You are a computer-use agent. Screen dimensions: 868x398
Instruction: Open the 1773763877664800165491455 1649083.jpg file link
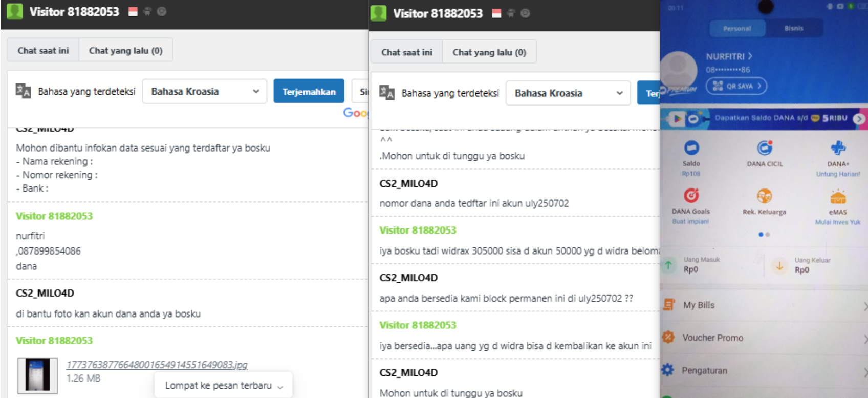pos(157,365)
